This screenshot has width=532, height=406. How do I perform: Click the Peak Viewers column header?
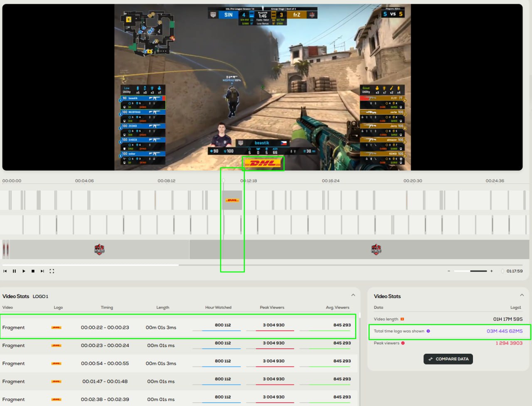point(272,308)
